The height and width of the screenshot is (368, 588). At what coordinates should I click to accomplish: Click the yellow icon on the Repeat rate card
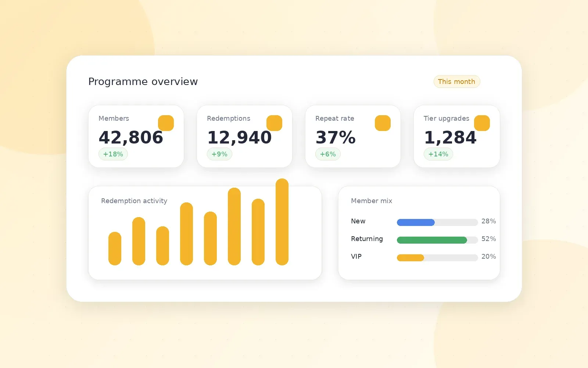(383, 123)
